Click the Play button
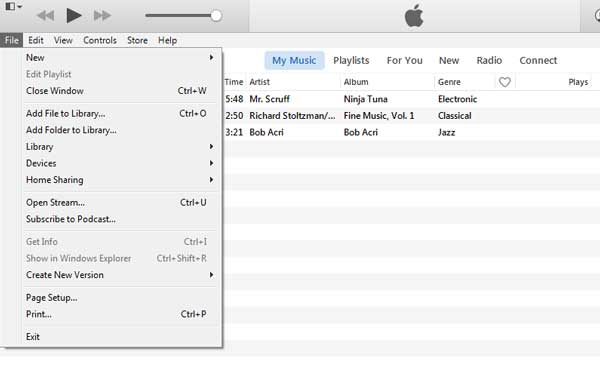 click(74, 16)
